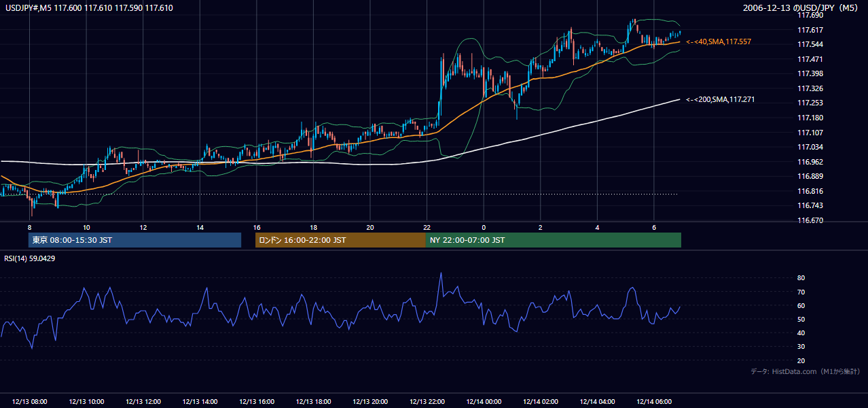This screenshot has height=408, width=868.
Task: Click the 12/13 12:00 time axis label
Action: [143, 402]
